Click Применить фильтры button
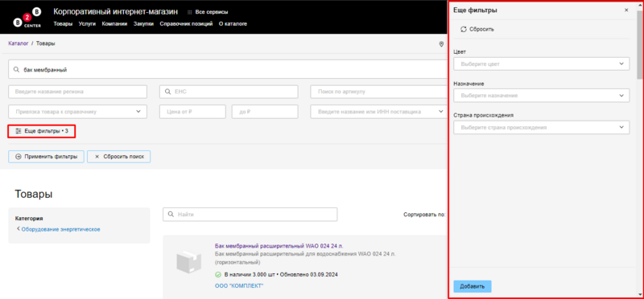 pyautogui.click(x=47, y=157)
